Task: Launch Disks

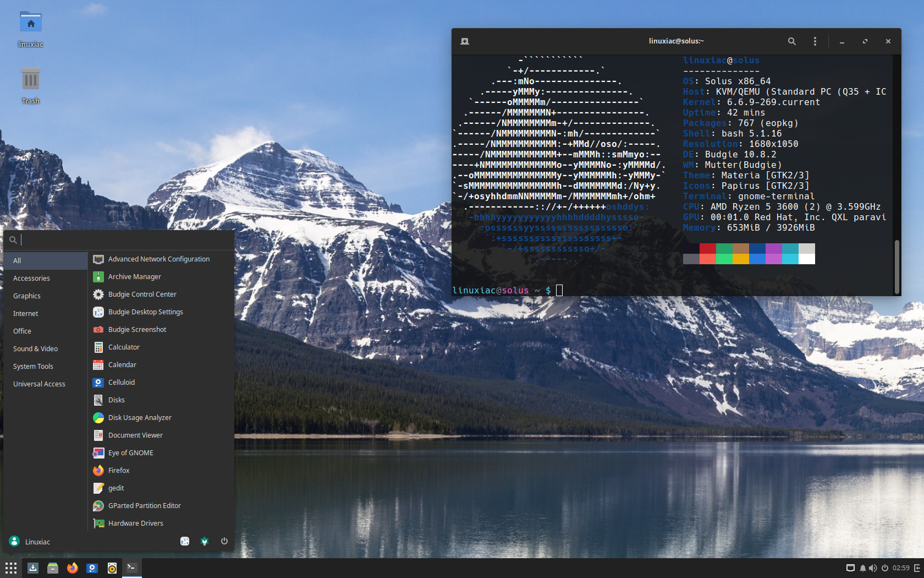Action: (x=161, y=400)
